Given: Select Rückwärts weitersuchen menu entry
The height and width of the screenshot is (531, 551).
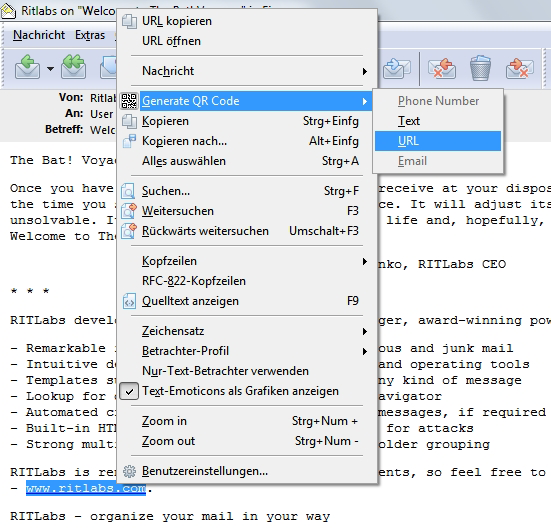Looking at the screenshot, I should 246,231.
